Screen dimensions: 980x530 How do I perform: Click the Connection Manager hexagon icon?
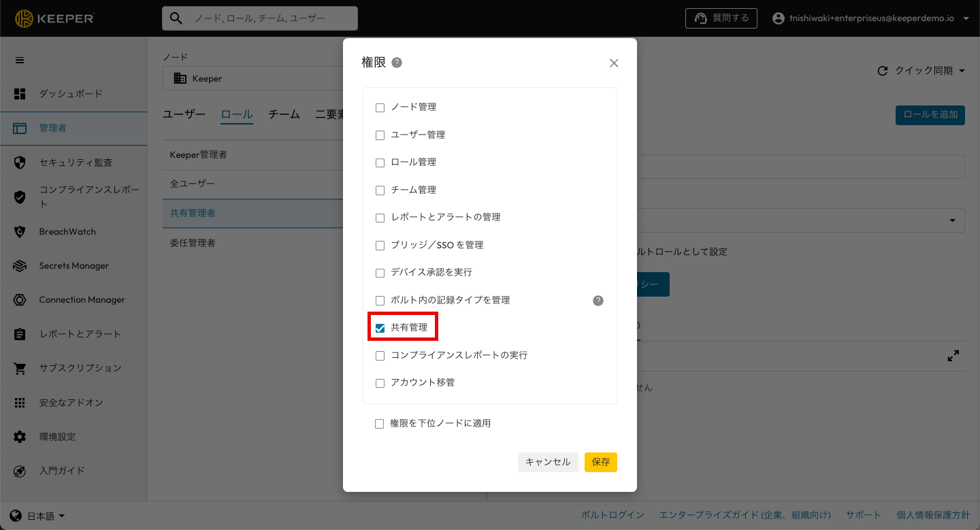coord(20,300)
